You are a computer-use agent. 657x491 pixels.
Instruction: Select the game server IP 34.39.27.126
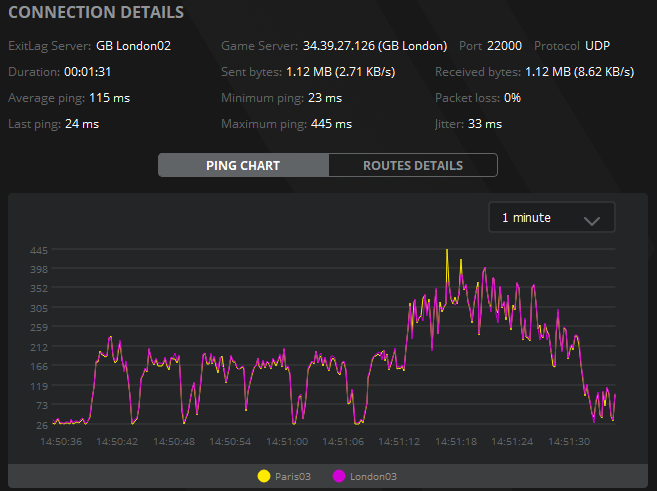point(338,46)
